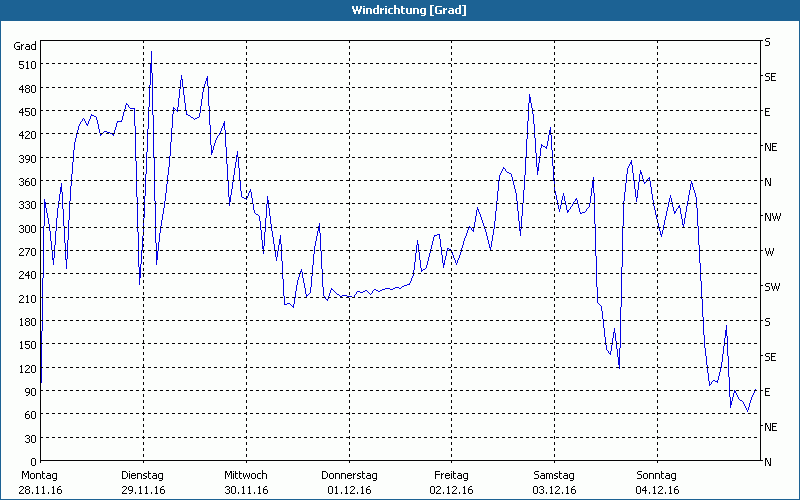Click the date 04.12.16
800x500 pixels.
(657, 490)
